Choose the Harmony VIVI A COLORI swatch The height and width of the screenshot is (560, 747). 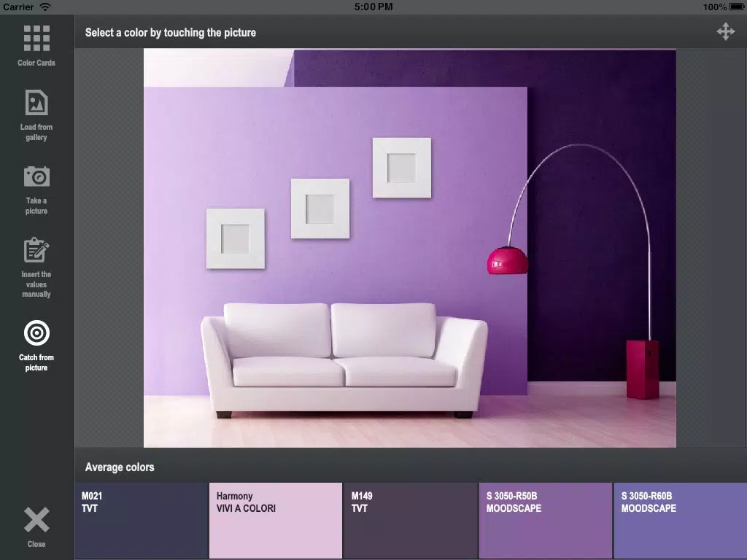tap(276, 521)
